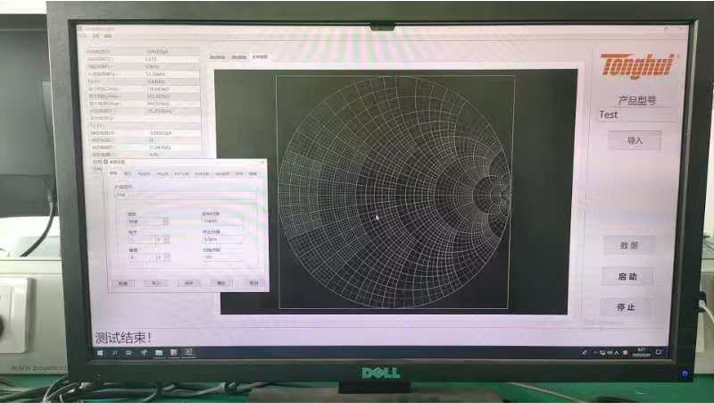Click the 数据 data button
The width and height of the screenshot is (714, 403).
630,245
